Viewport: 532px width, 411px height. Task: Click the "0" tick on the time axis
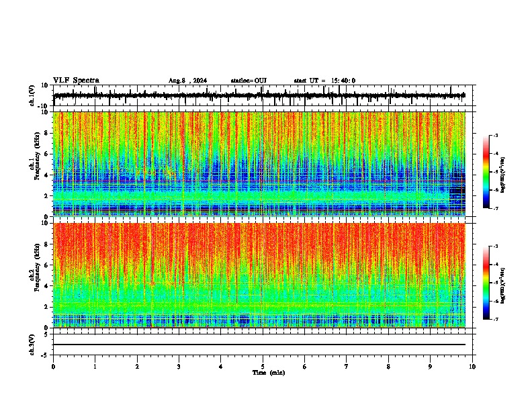click(x=53, y=367)
